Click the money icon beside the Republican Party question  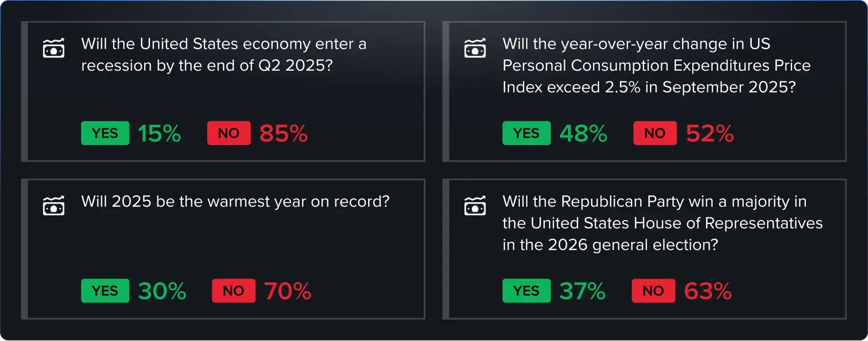coord(475,206)
